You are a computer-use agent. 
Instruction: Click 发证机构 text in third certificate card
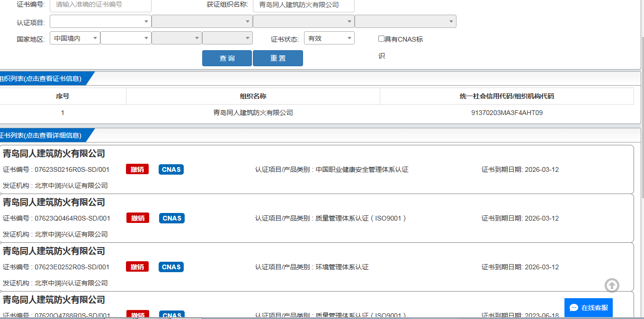click(55, 283)
